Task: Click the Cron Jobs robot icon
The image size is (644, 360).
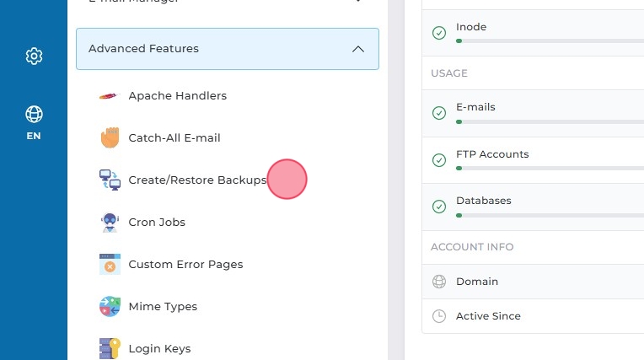Action: [110, 223]
